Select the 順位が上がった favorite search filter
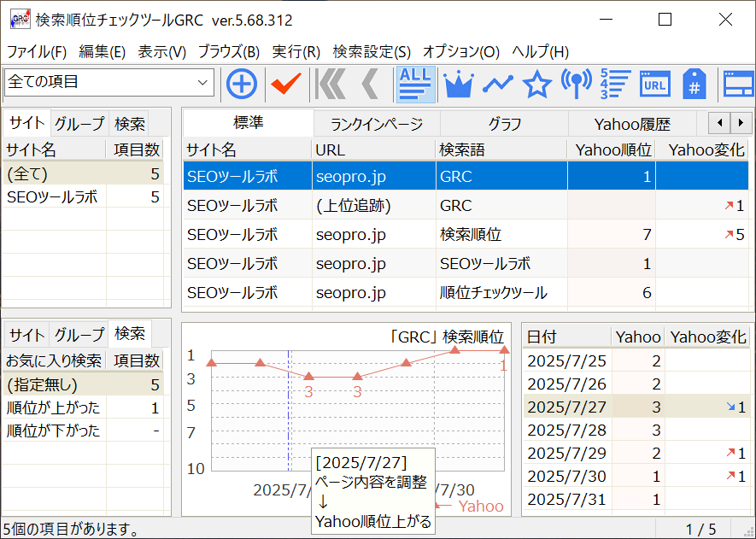Image resolution: width=756 pixels, height=539 pixels. coord(53,407)
